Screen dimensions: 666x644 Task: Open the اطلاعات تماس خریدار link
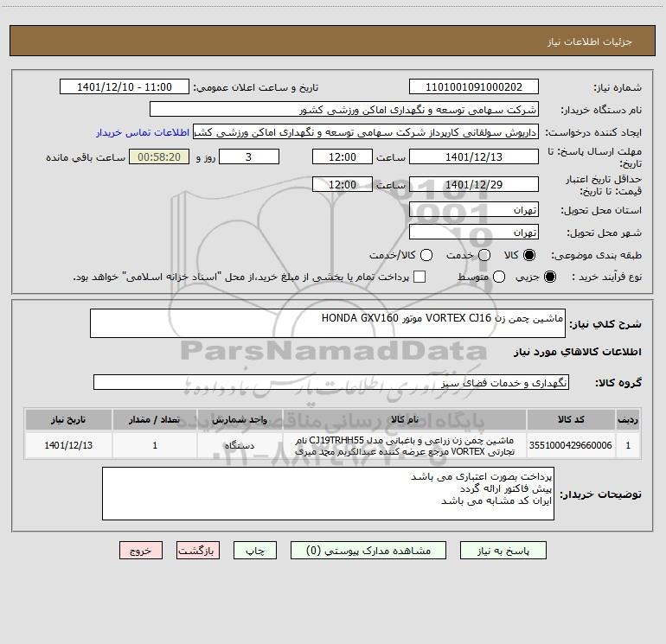coord(143,132)
